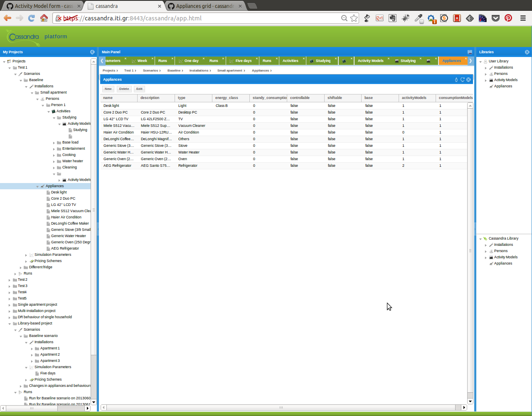
Task: Click the down arrow of the My Projects vertical scrollbar
Action: click(94, 402)
